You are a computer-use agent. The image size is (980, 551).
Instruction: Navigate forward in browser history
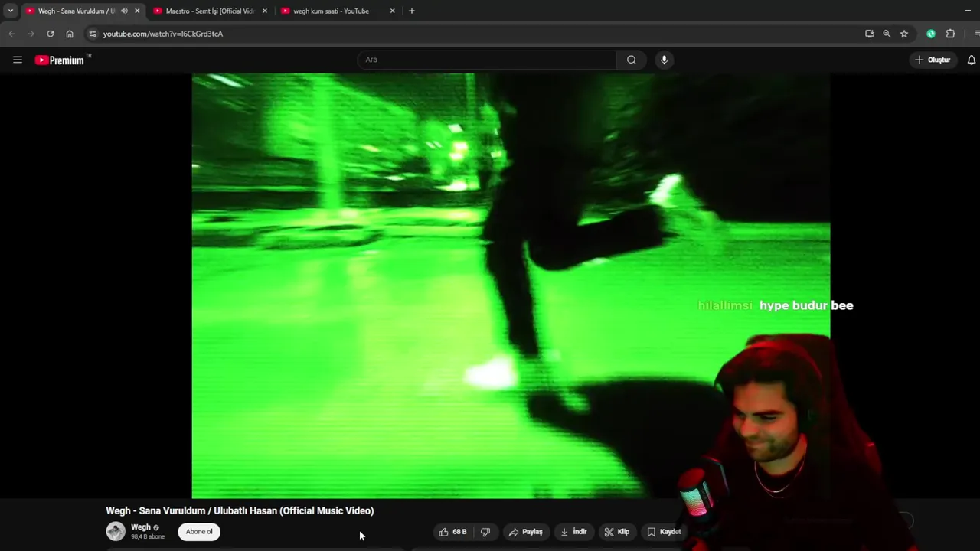pos(31,34)
